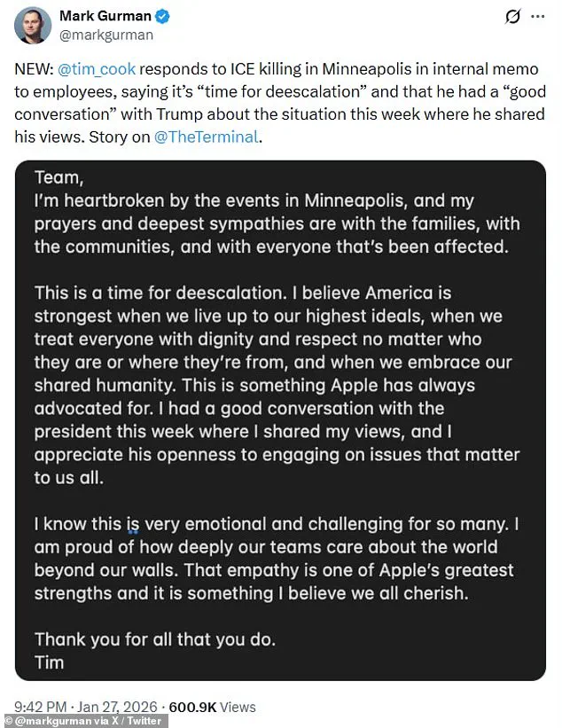562x728 pixels.
Task: Click the copyright symbol in the image credit
Action: click(7, 722)
